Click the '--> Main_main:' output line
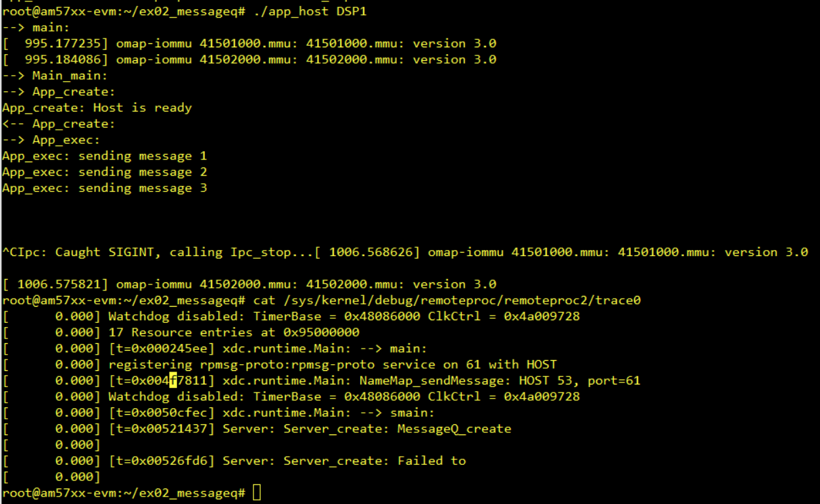 point(55,76)
